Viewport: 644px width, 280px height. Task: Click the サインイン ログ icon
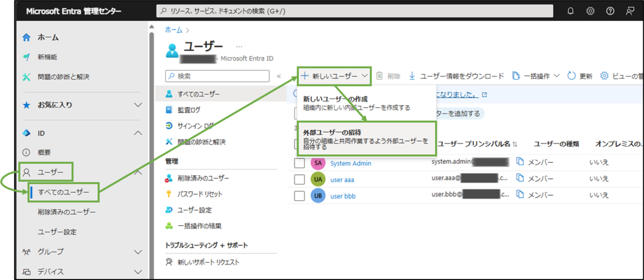169,126
